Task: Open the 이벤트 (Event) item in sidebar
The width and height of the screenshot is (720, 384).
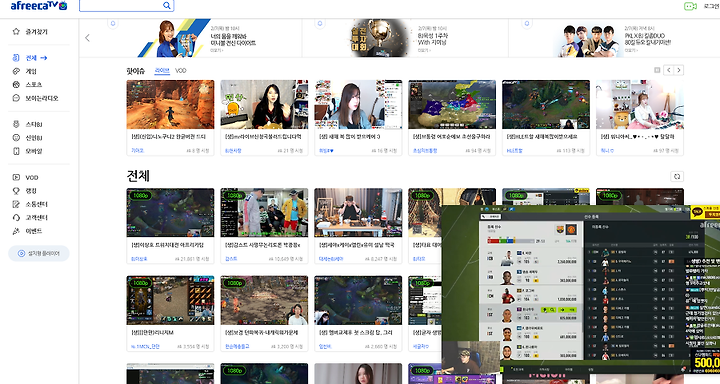Action: (27, 231)
